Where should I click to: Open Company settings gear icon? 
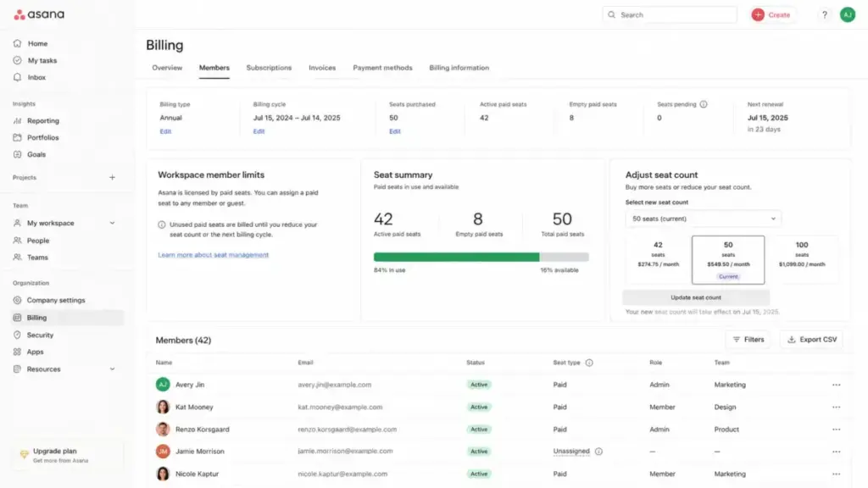(17, 300)
